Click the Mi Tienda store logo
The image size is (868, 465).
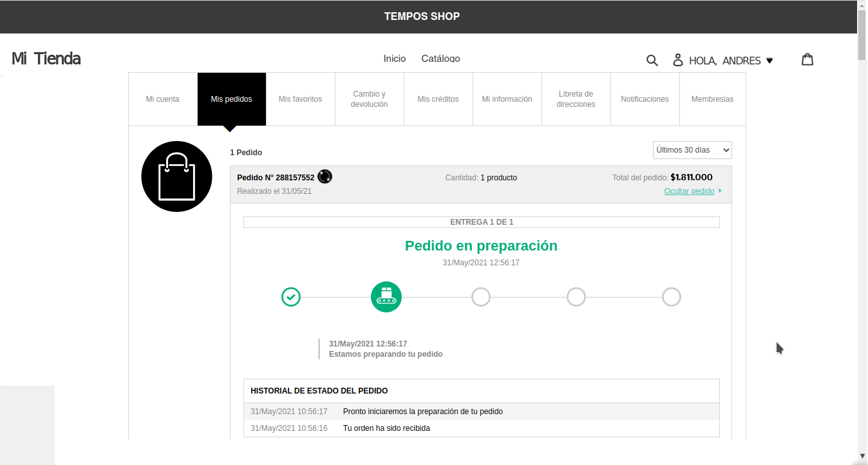coord(46,59)
